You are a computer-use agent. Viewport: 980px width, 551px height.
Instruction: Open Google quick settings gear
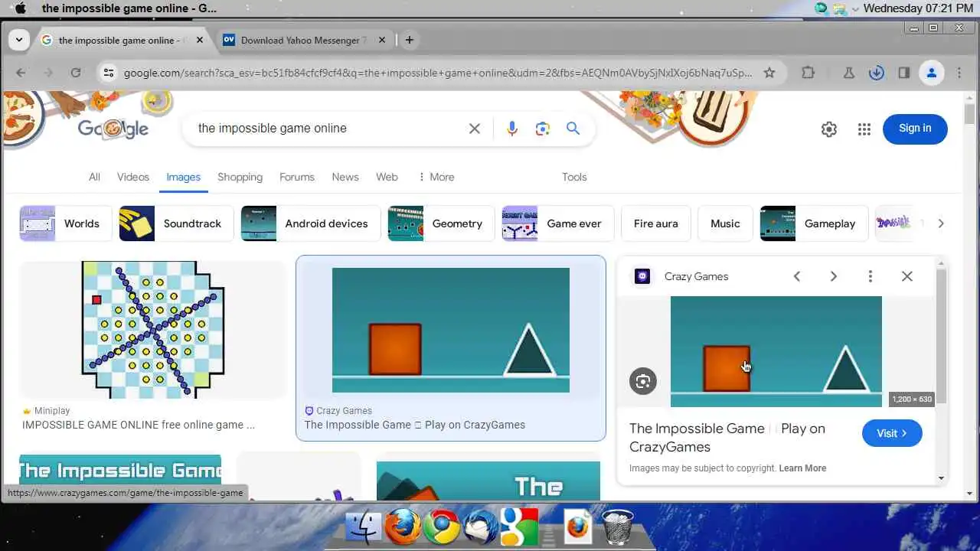(x=829, y=129)
